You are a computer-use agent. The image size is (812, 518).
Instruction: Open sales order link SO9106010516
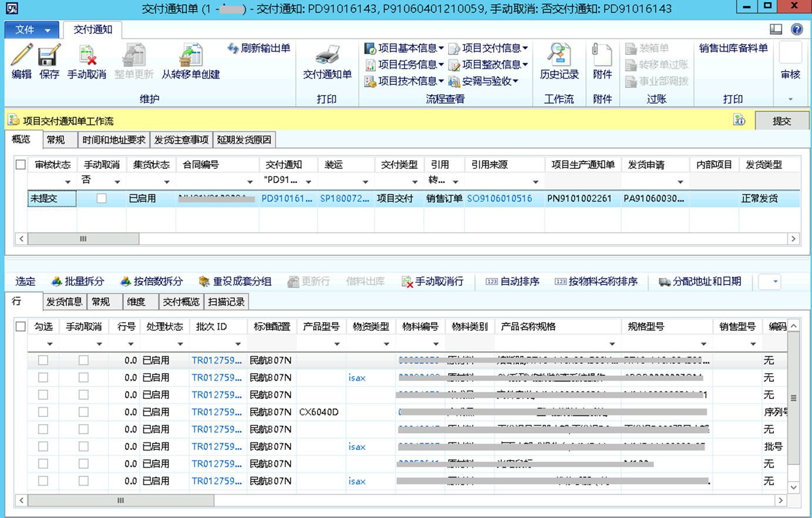pyautogui.click(x=500, y=198)
